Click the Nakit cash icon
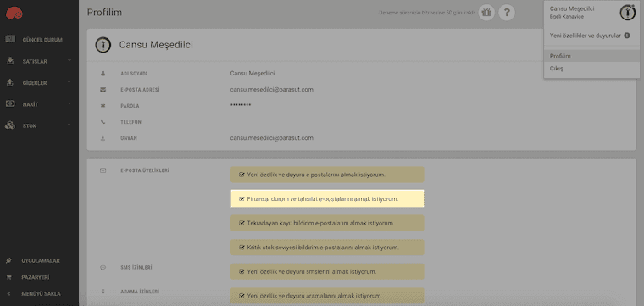This screenshot has width=644, height=306. [x=10, y=104]
